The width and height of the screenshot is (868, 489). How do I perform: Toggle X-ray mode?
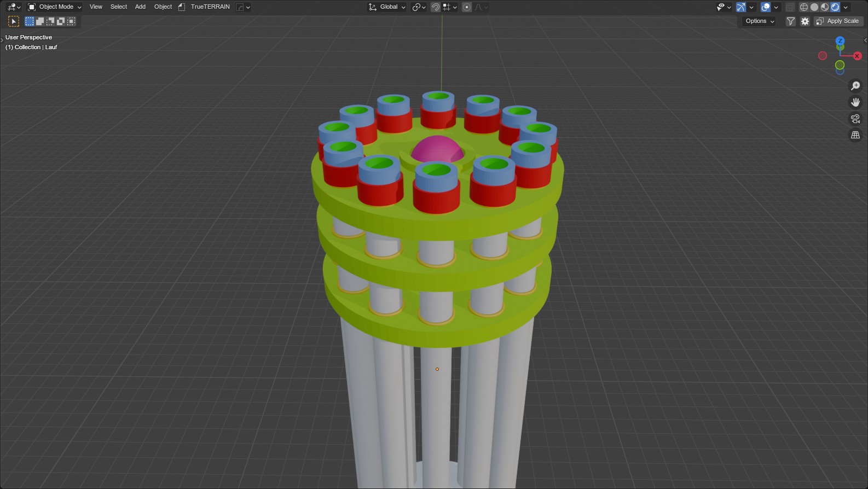pyautogui.click(x=790, y=7)
